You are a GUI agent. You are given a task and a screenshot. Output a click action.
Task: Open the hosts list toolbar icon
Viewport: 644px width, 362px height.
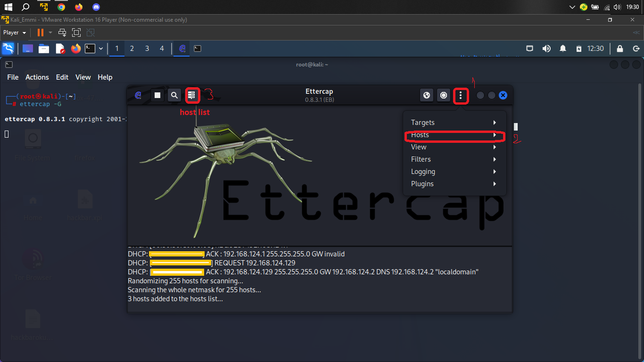[x=192, y=95]
